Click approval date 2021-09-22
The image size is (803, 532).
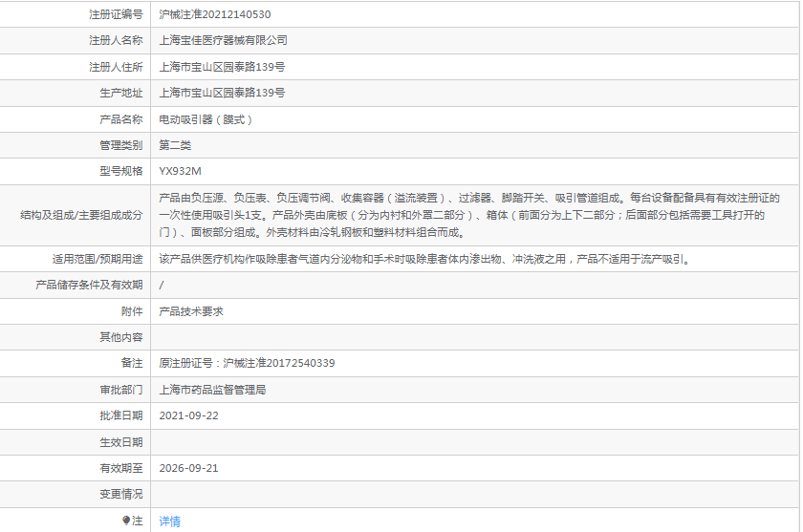(x=188, y=415)
